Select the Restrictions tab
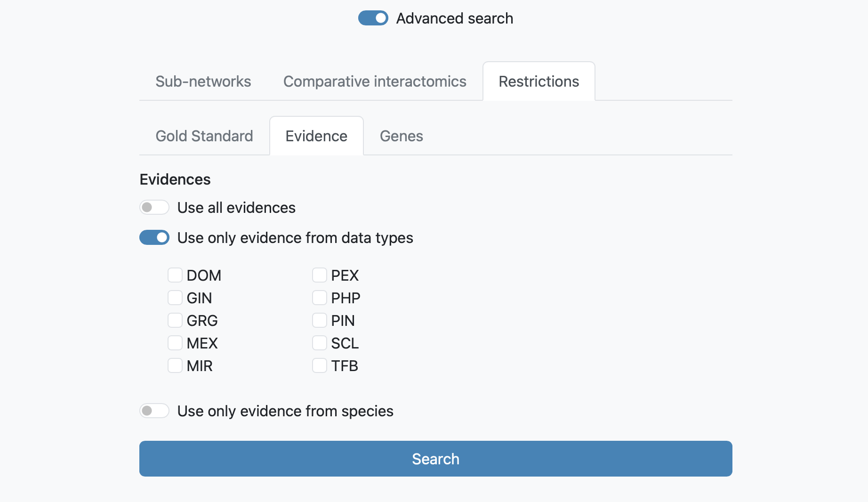This screenshot has width=868, height=502. coord(539,81)
